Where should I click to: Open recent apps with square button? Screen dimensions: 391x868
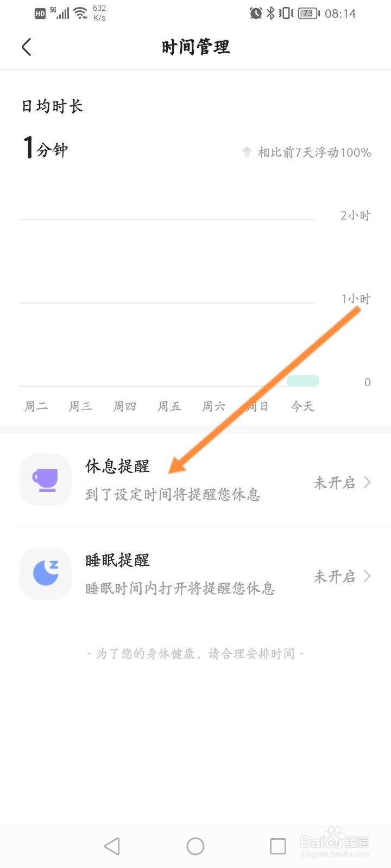pos(278,846)
